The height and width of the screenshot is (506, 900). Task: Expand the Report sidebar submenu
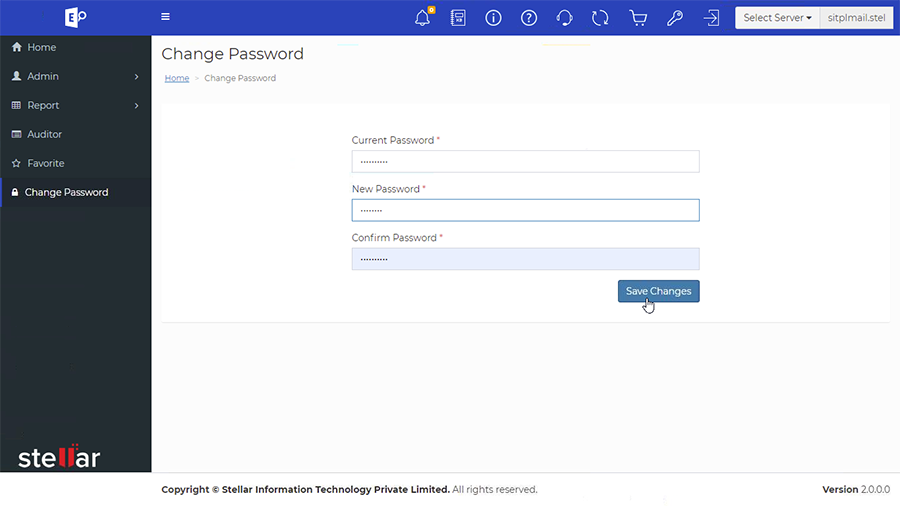point(75,105)
